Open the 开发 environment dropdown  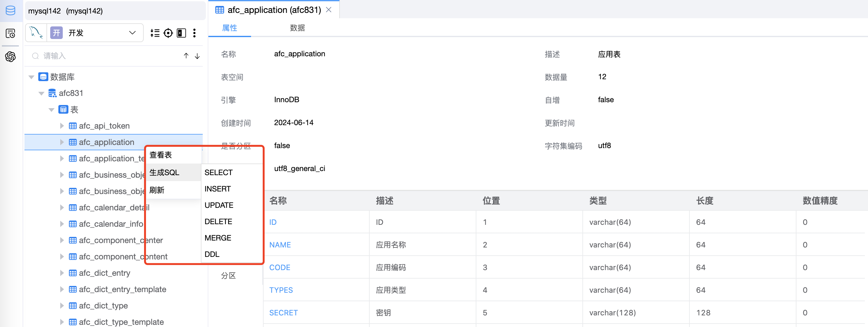(x=94, y=32)
